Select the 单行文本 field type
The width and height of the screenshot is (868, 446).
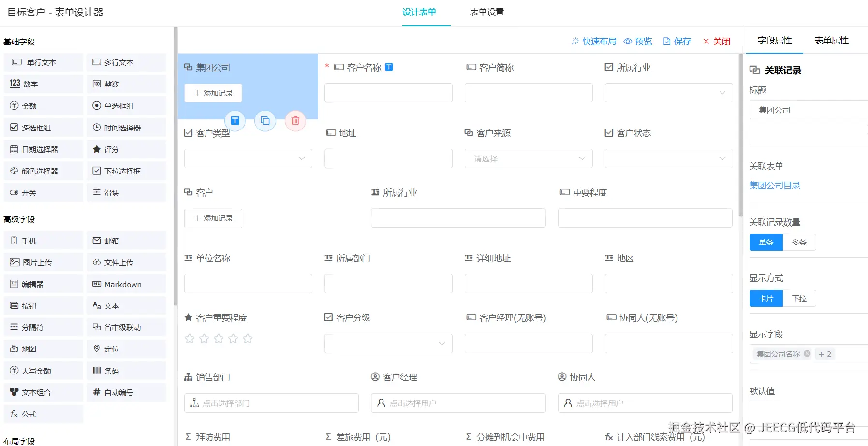coord(44,62)
